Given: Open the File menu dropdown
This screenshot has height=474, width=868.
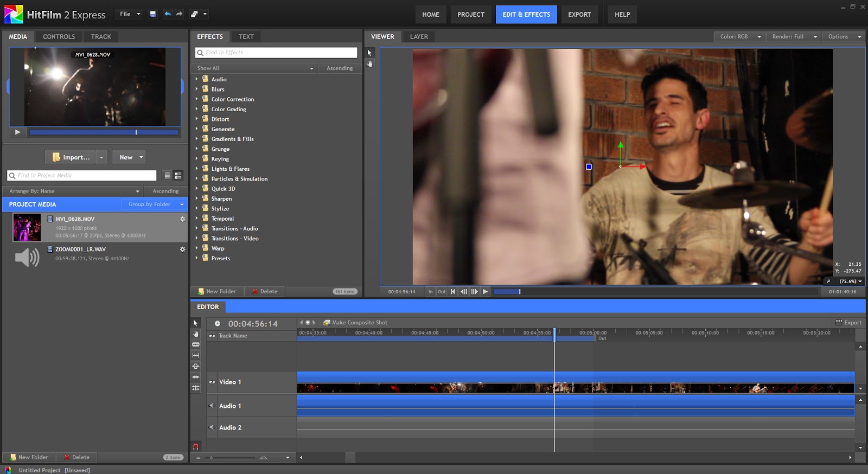Looking at the screenshot, I should tap(130, 14).
